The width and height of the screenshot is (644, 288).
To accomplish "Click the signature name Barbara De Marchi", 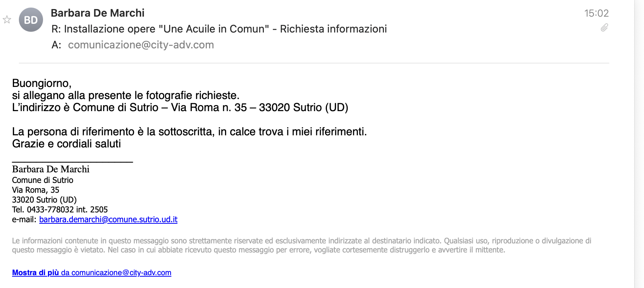I will click(51, 169).
